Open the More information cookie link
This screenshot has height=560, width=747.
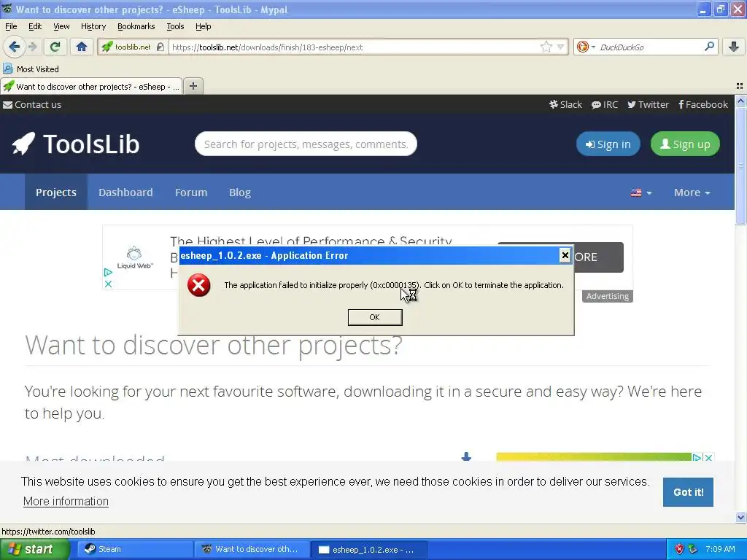[x=66, y=501]
